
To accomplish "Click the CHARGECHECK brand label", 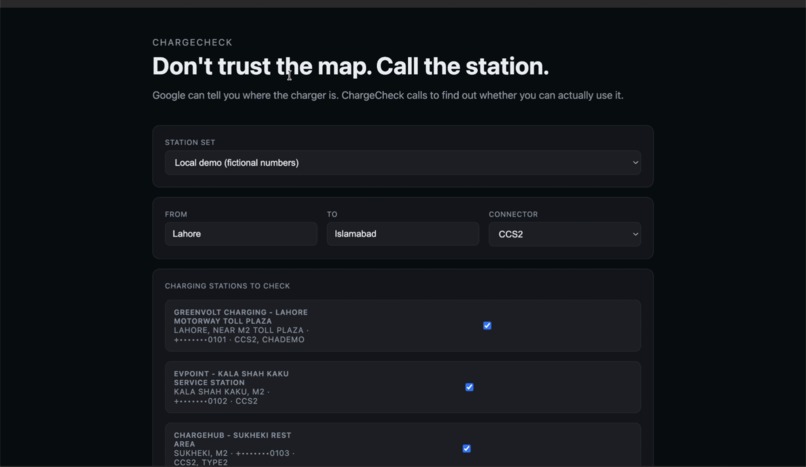I will tap(192, 43).
